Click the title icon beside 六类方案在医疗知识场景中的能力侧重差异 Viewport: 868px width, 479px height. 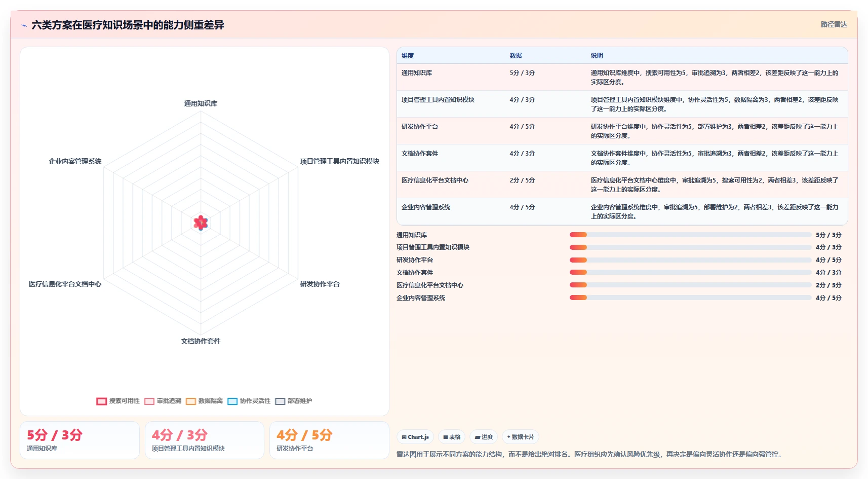pos(24,25)
